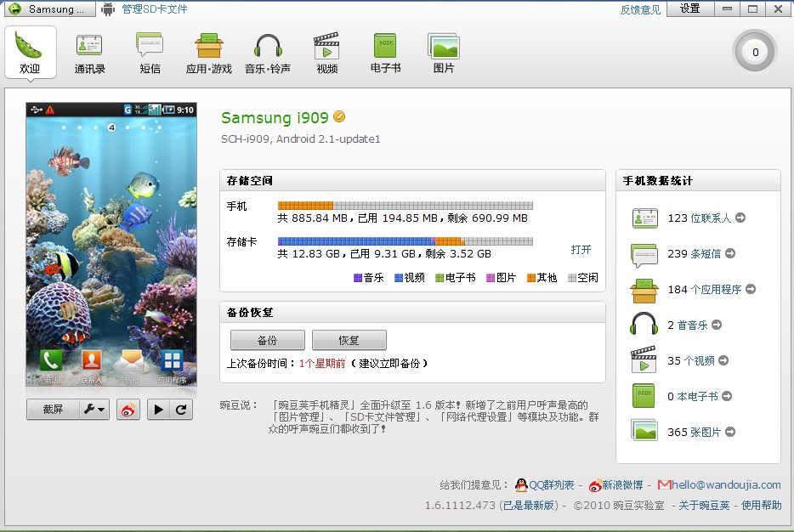Click the SCH-i909, Android 2.1-update1 text
This screenshot has width=794, height=532.
(300, 139)
